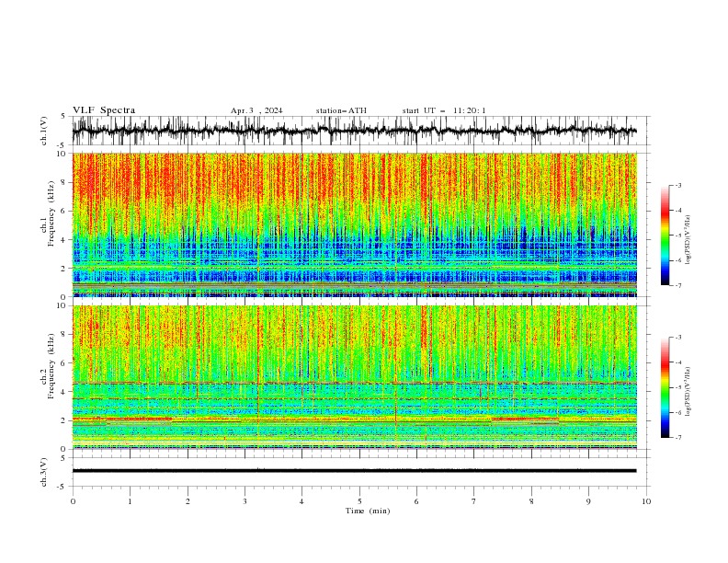This screenshot has width=728, height=563.
Task: Click the ch.1 voltage waveform trace
Action: click(354, 131)
